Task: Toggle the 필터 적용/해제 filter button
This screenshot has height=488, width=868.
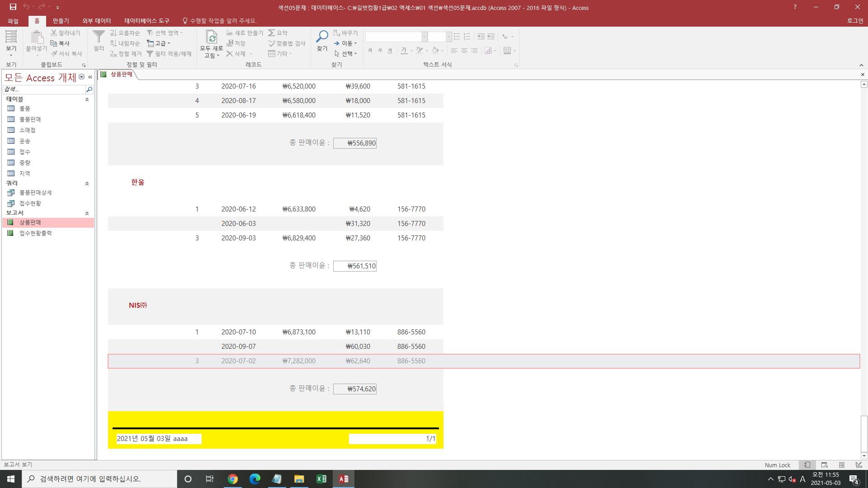Action: tap(169, 54)
